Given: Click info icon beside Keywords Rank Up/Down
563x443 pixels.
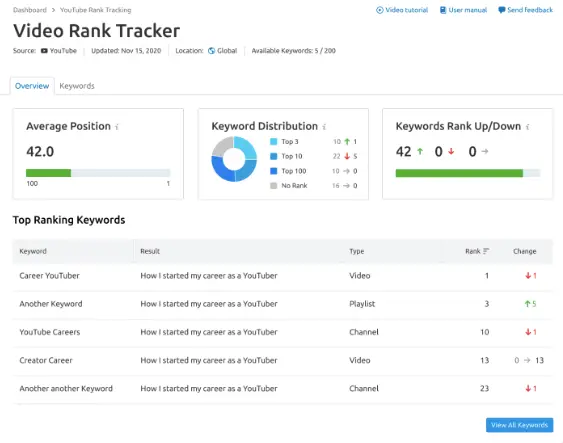Looking at the screenshot, I should click(x=527, y=127).
